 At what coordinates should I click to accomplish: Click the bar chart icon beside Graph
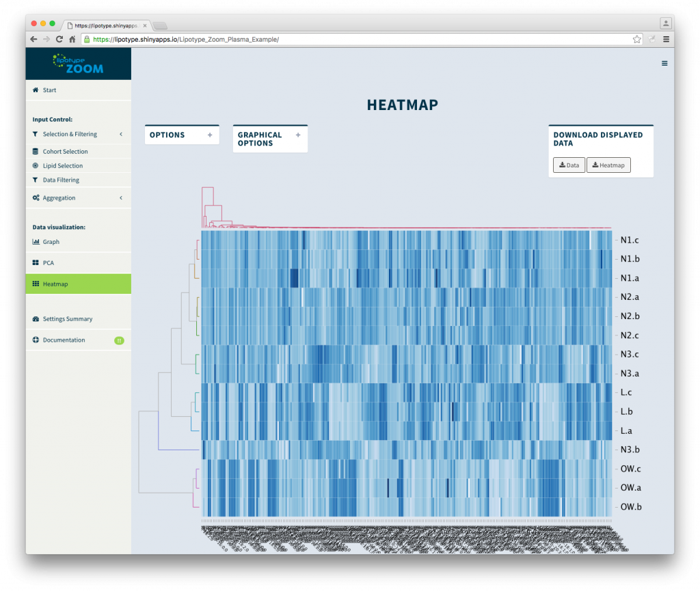point(35,241)
